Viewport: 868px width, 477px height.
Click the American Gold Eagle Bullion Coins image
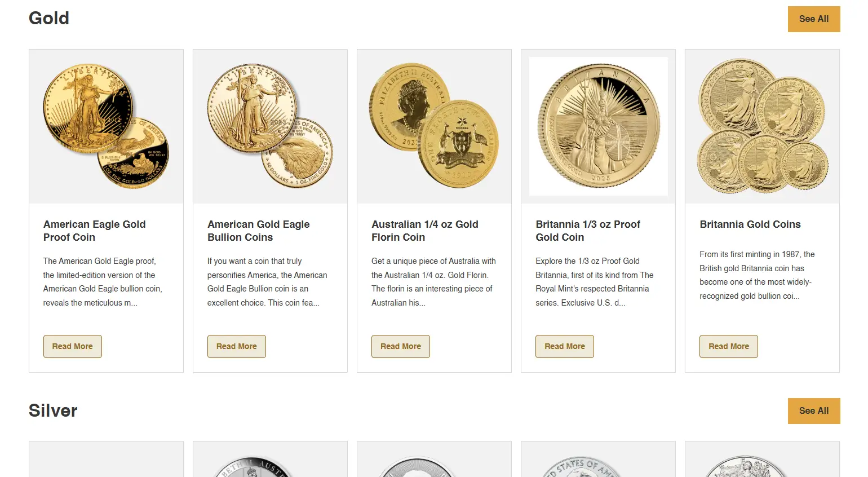270,126
